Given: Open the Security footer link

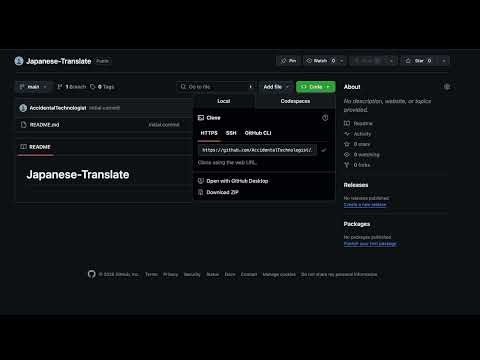Looking at the screenshot, I should tap(192, 274).
